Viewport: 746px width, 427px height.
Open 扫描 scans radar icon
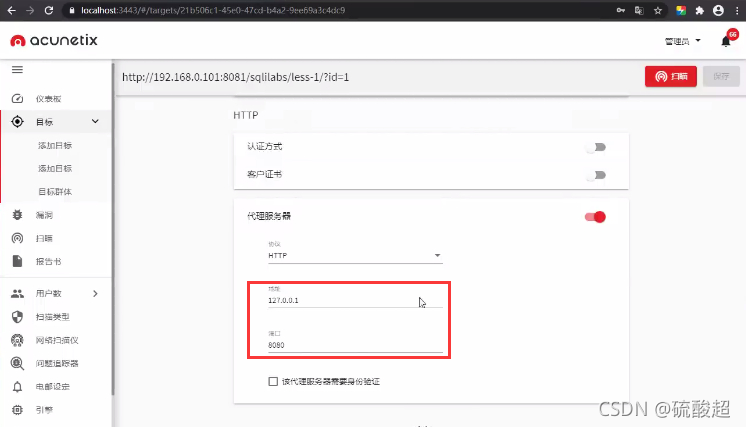(x=17, y=238)
